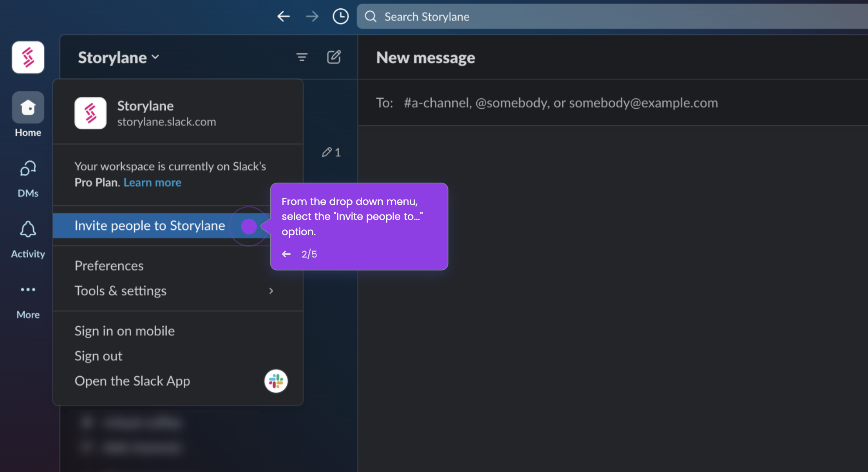Click the forward navigation arrow
868x472 pixels.
coord(312,16)
